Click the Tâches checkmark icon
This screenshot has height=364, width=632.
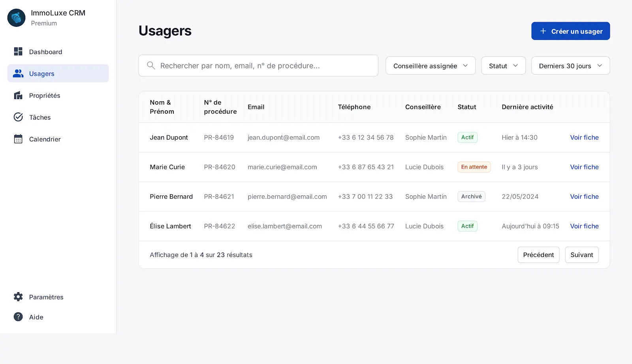point(18,117)
